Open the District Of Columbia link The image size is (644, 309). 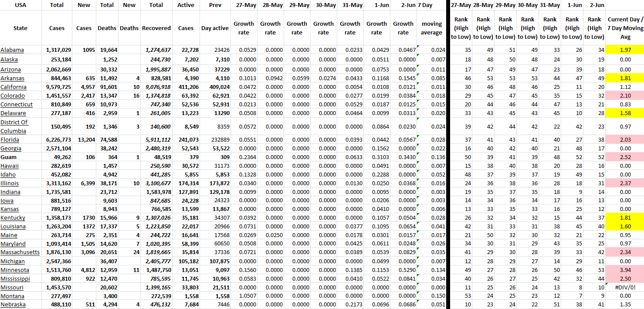(x=14, y=126)
